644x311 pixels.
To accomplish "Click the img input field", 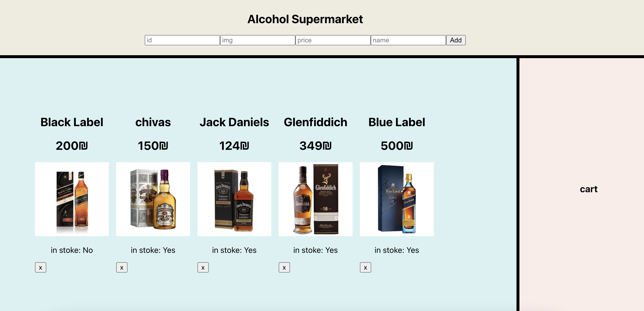I will click(258, 40).
